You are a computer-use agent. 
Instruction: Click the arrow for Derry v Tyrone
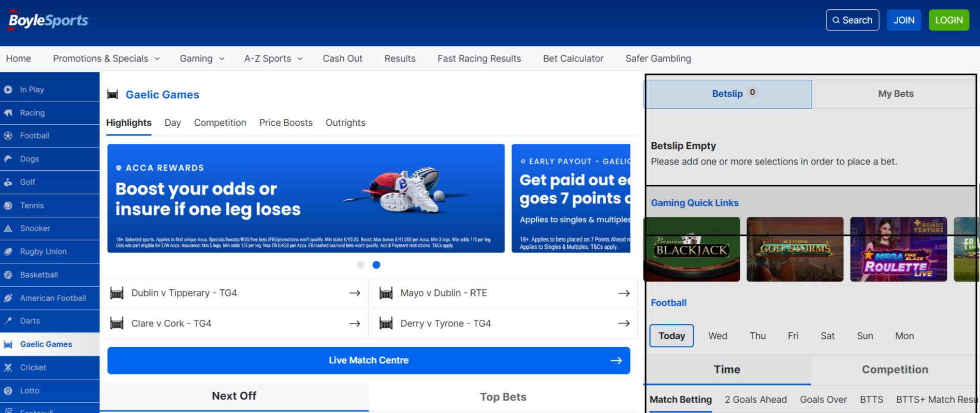tap(624, 323)
